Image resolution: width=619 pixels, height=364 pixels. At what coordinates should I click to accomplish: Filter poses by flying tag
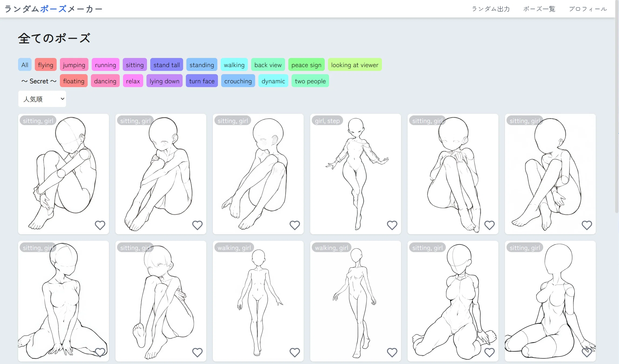46,65
